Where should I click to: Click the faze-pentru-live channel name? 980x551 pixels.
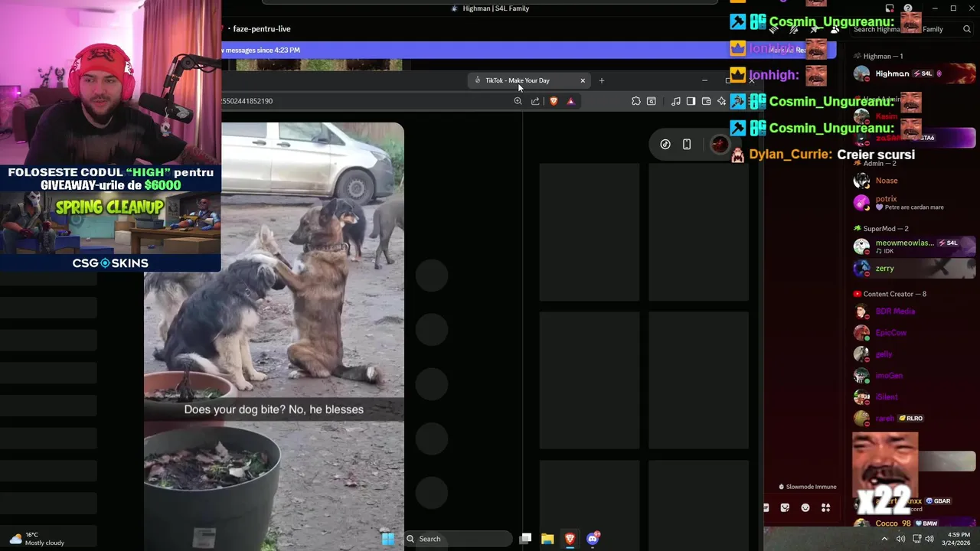click(x=262, y=29)
